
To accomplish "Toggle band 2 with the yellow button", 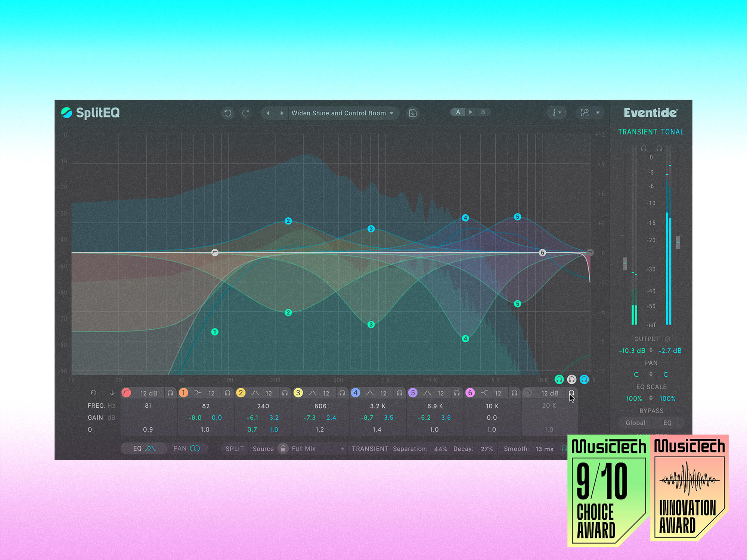I will 241,393.
